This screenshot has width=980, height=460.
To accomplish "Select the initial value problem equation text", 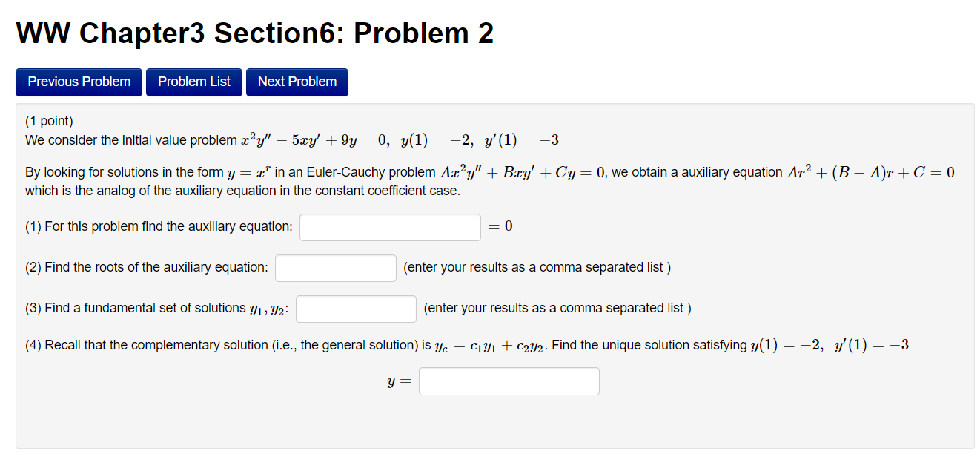I will point(297,139).
